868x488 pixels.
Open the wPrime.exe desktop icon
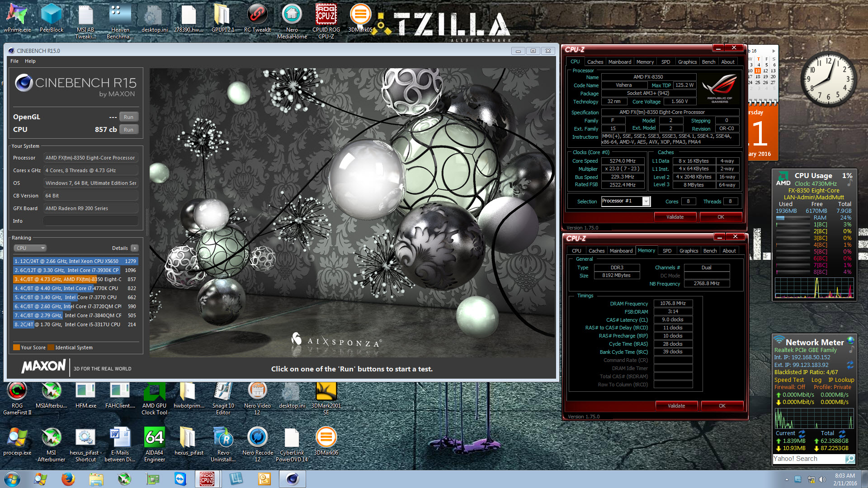coord(17,18)
